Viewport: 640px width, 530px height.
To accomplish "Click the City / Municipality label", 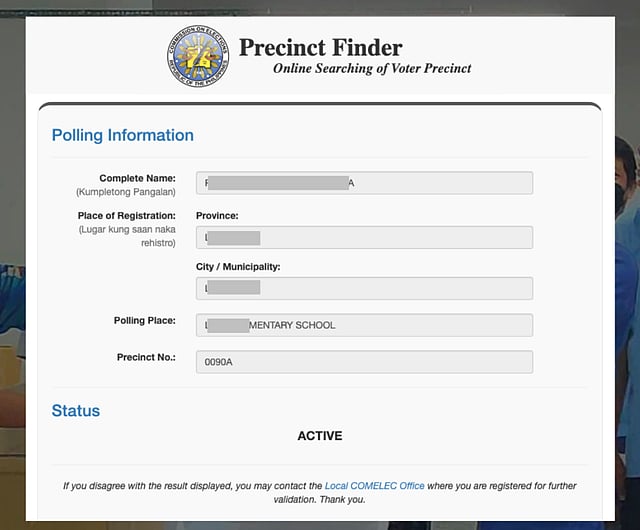I will pos(238,267).
